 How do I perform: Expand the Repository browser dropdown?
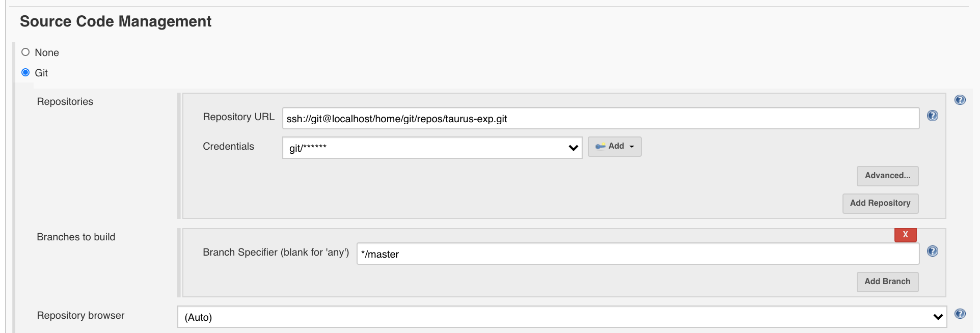562,317
